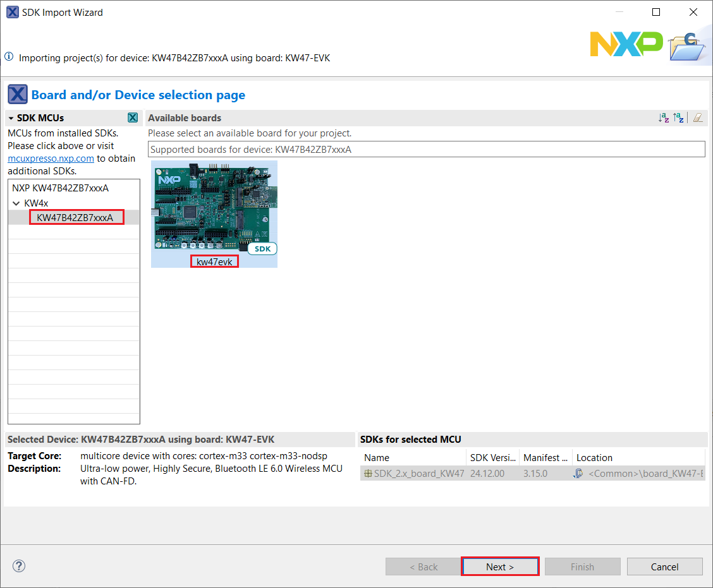Click the X icon in SDK MCUs header

click(132, 118)
